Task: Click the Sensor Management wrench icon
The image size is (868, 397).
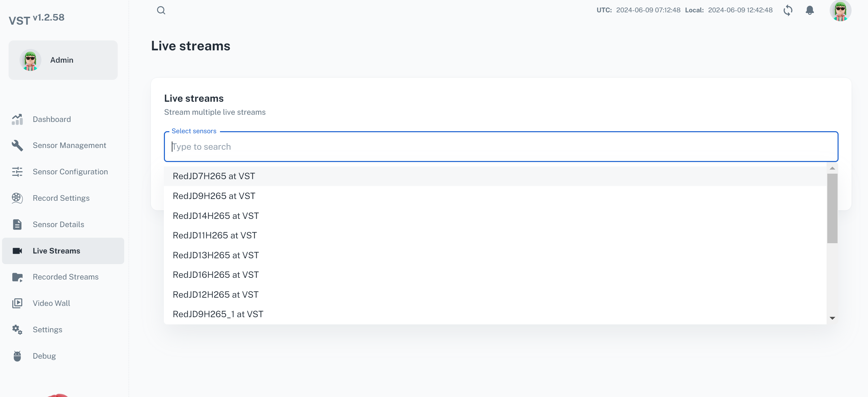Action: click(x=17, y=146)
